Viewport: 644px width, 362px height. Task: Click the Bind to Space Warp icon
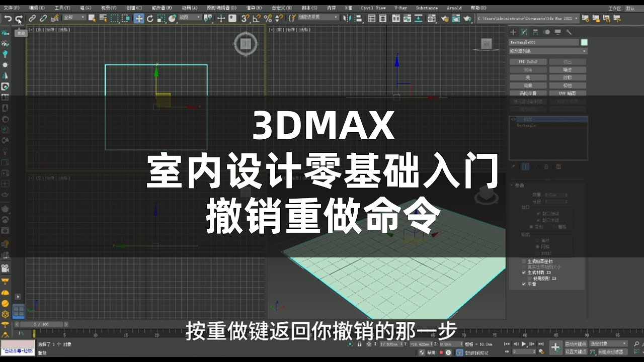[x=54, y=18]
